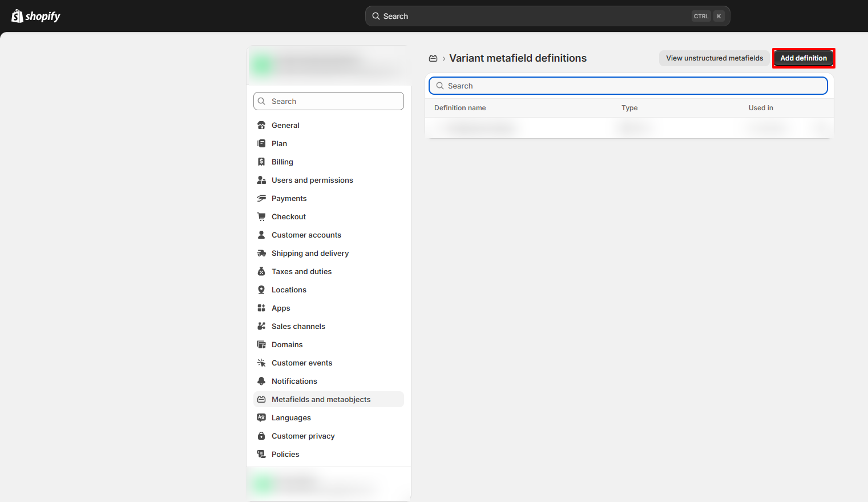Open Users and permissions
Screen dimensions: 868x502
[329, 180]
